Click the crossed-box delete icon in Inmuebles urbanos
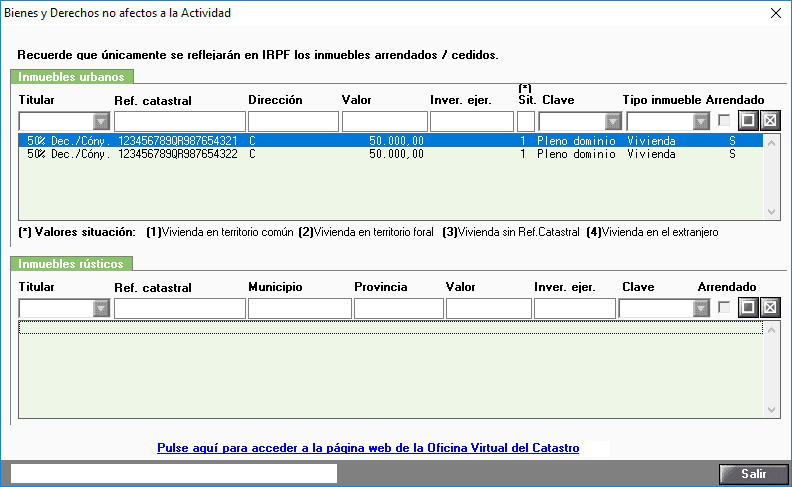 (770, 121)
